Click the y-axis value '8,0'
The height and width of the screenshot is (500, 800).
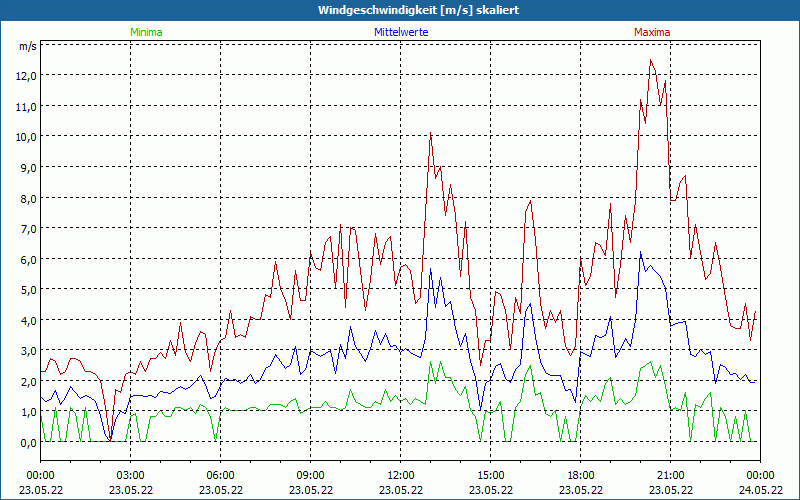[29, 198]
